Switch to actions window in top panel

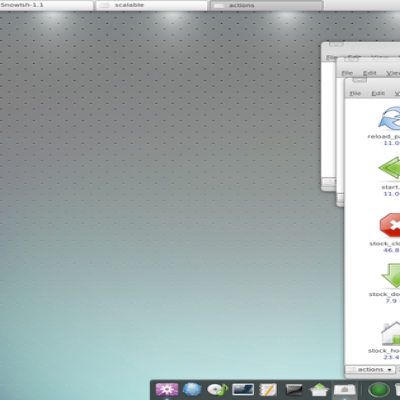267,5
